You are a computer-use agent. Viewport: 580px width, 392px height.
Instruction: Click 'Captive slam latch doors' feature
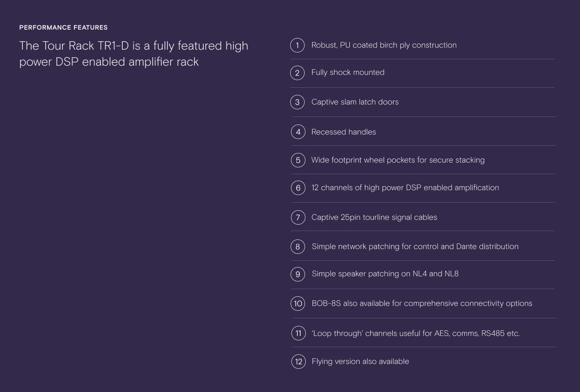[x=355, y=102]
